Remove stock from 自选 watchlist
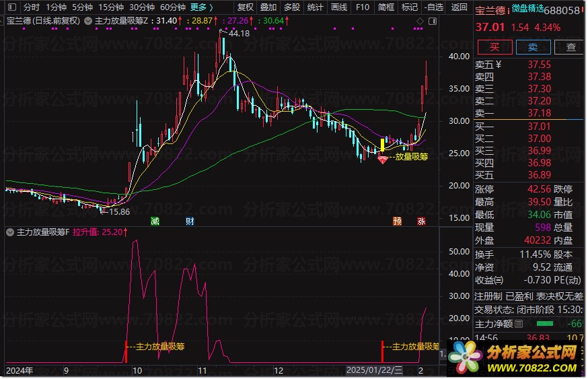The image size is (588, 379). pyautogui.click(x=433, y=7)
